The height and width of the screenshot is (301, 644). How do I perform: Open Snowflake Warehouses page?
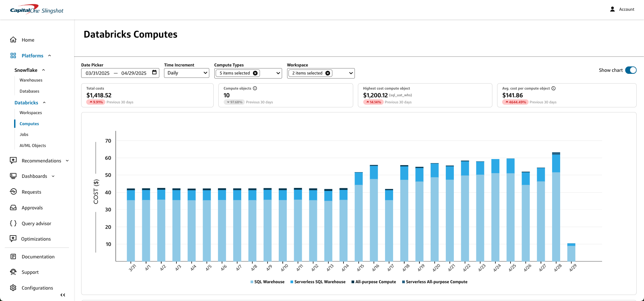pos(31,80)
